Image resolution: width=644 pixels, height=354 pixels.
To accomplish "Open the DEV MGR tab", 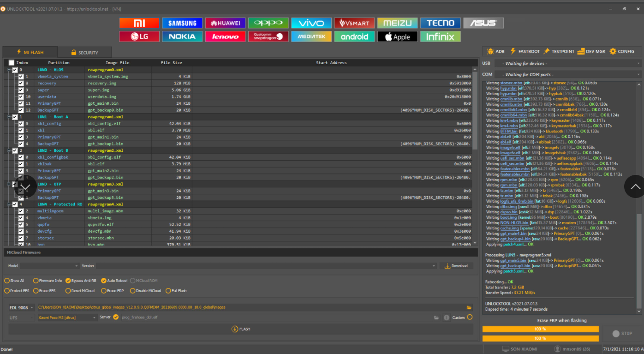I will tap(591, 52).
